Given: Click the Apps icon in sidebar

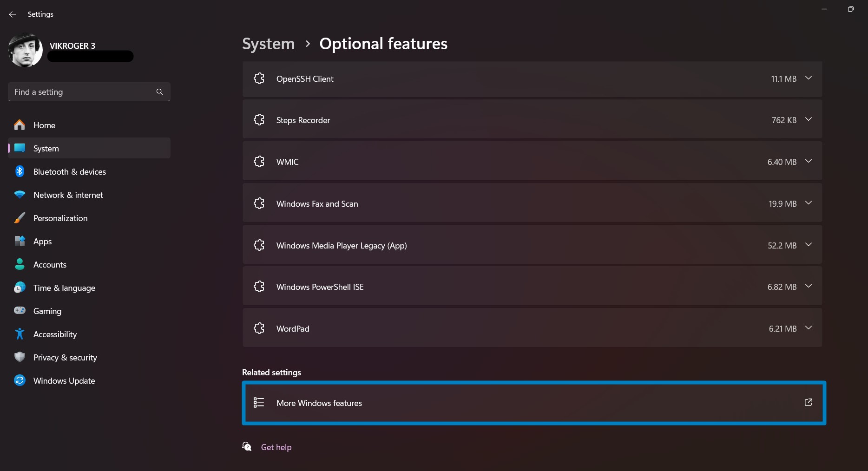Looking at the screenshot, I should (x=20, y=241).
